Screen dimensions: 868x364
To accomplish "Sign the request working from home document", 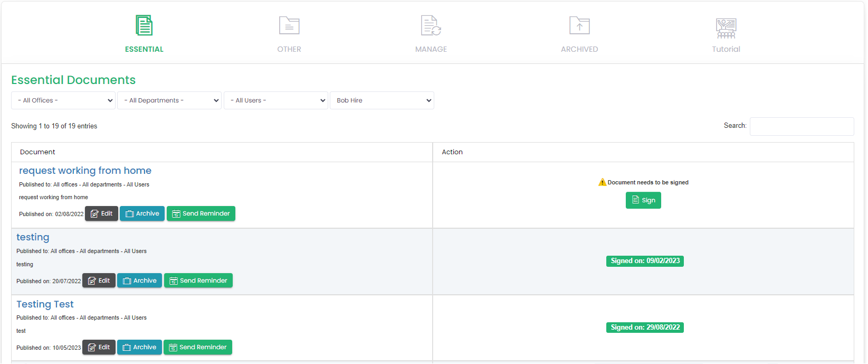I will 643,200.
